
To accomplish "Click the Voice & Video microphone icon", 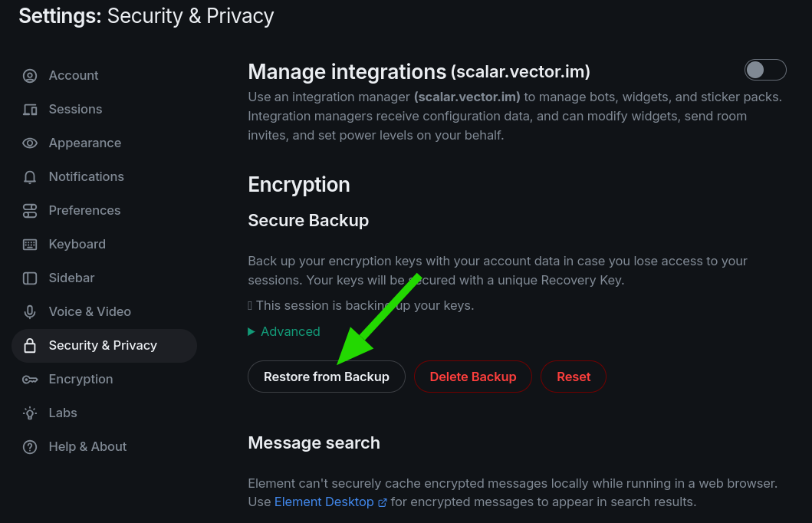I will pyautogui.click(x=30, y=312).
